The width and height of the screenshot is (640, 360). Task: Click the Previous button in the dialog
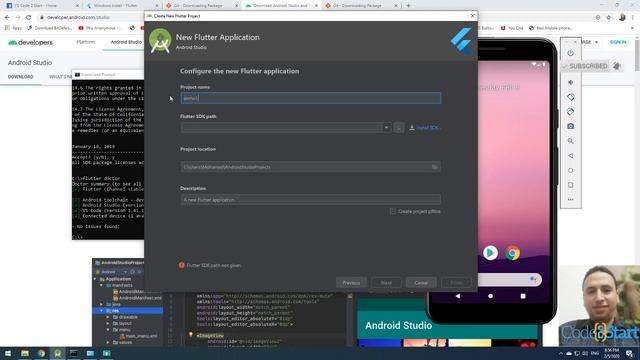(351, 282)
